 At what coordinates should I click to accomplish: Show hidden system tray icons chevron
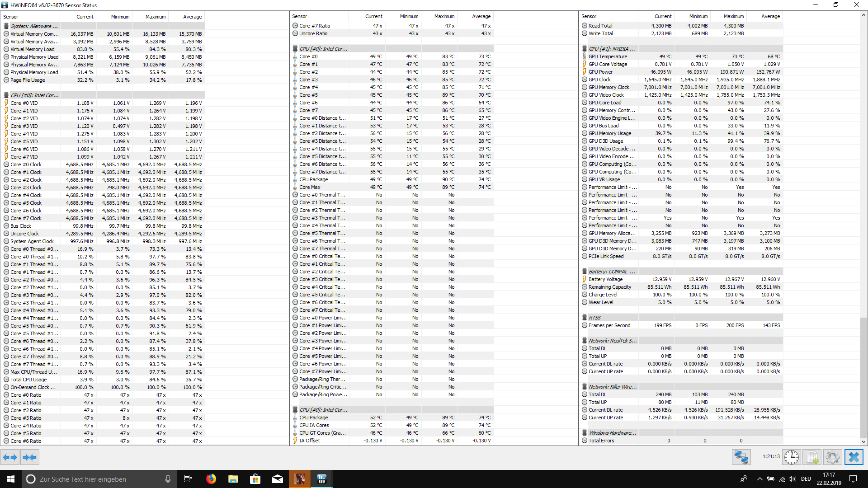pos(759,479)
